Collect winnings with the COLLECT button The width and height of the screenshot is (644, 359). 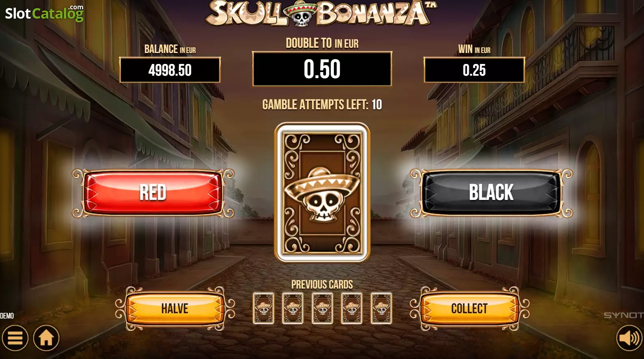click(x=469, y=308)
